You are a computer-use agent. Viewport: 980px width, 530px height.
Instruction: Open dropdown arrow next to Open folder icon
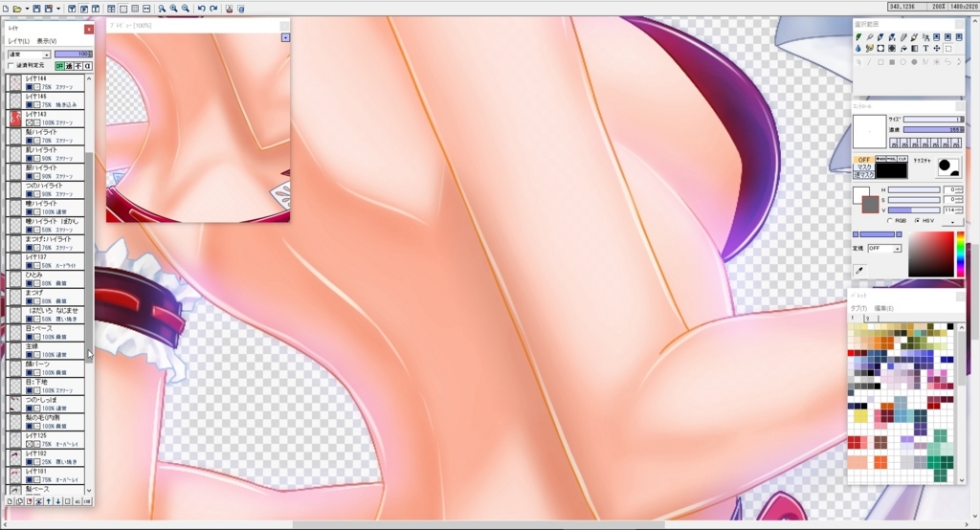tap(26, 9)
